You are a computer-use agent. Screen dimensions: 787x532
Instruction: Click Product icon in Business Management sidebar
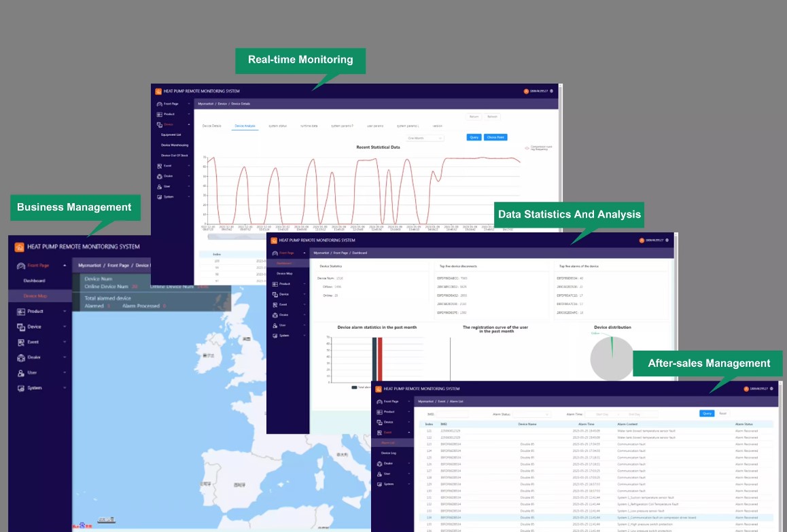pyautogui.click(x=21, y=311)
